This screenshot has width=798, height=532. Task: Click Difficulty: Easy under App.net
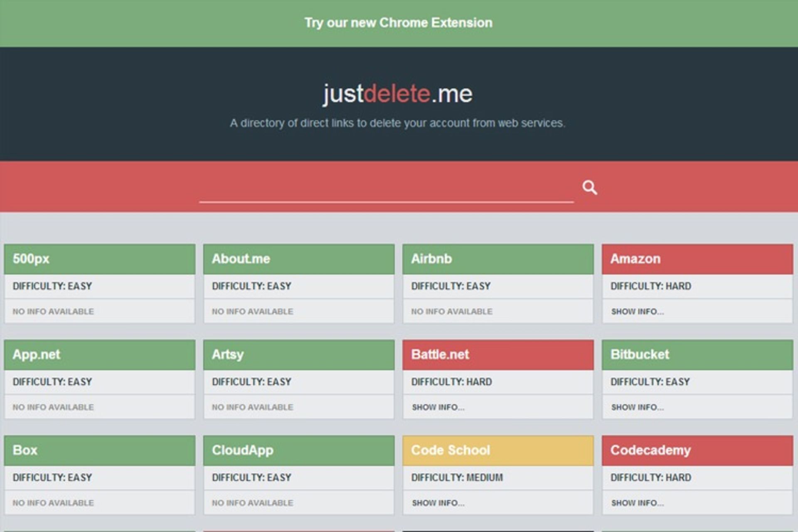tap(52, 382)
